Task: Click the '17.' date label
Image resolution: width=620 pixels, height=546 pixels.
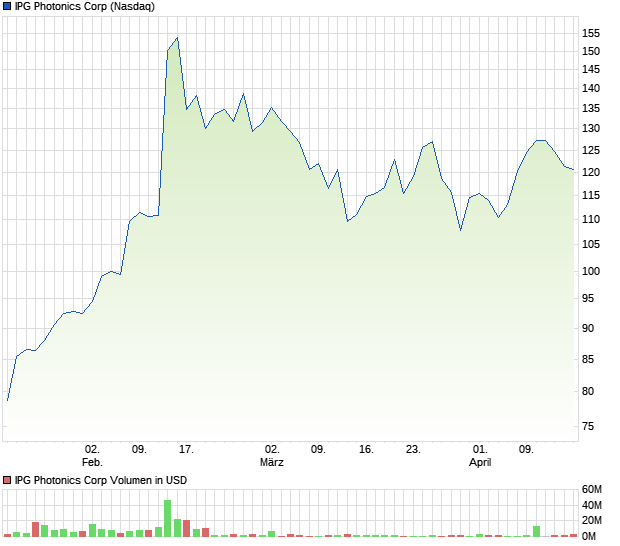Action: (x=186, y=450)
